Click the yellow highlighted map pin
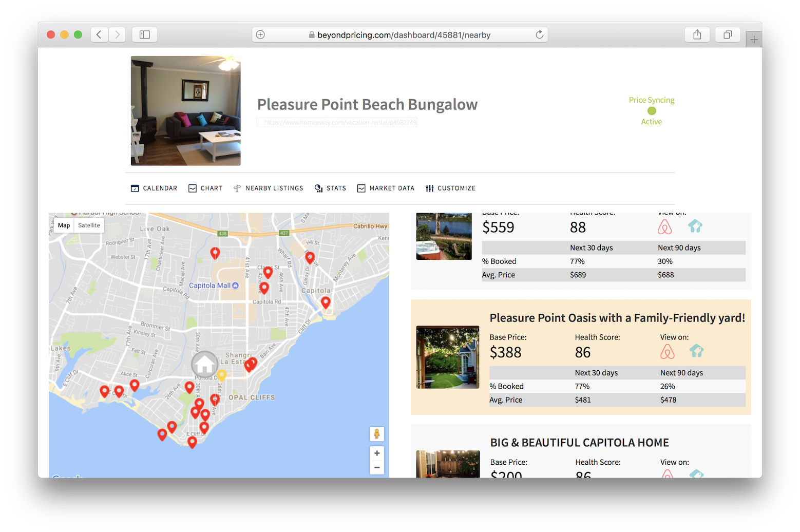This screenshot has height=532, width=800. (x=222, y=375)
